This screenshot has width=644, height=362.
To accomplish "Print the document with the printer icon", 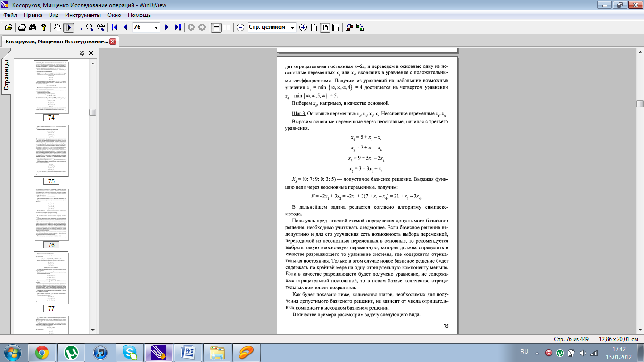I will coord(22,27).
